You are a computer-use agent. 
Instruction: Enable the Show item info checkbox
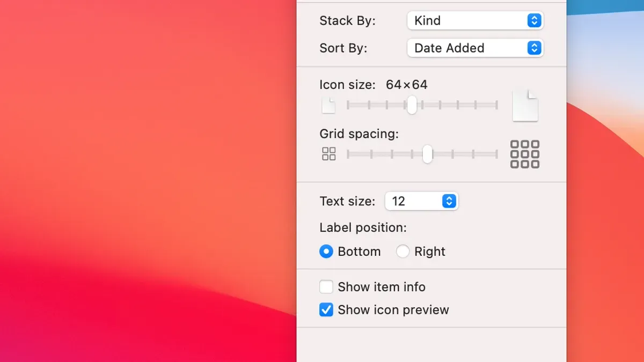click(326, 287)
